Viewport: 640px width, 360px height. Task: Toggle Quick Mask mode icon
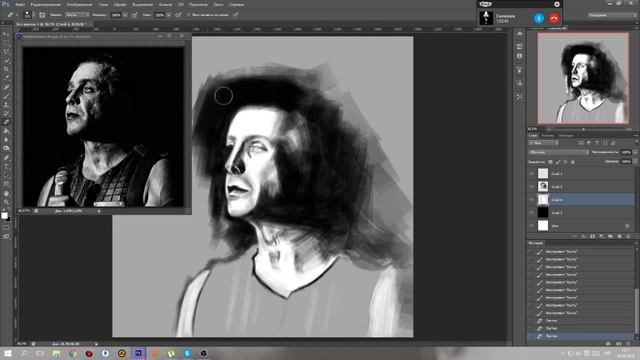(6, 228)
